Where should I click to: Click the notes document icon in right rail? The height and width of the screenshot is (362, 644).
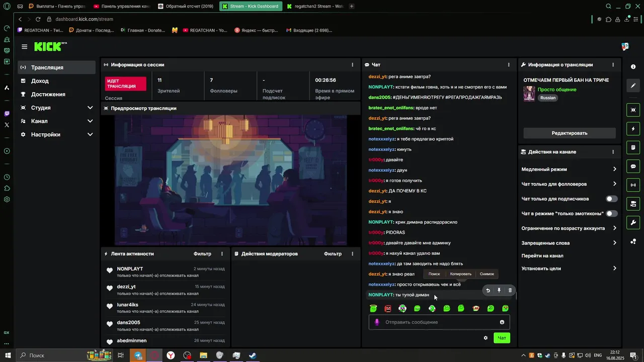(633, 147)
